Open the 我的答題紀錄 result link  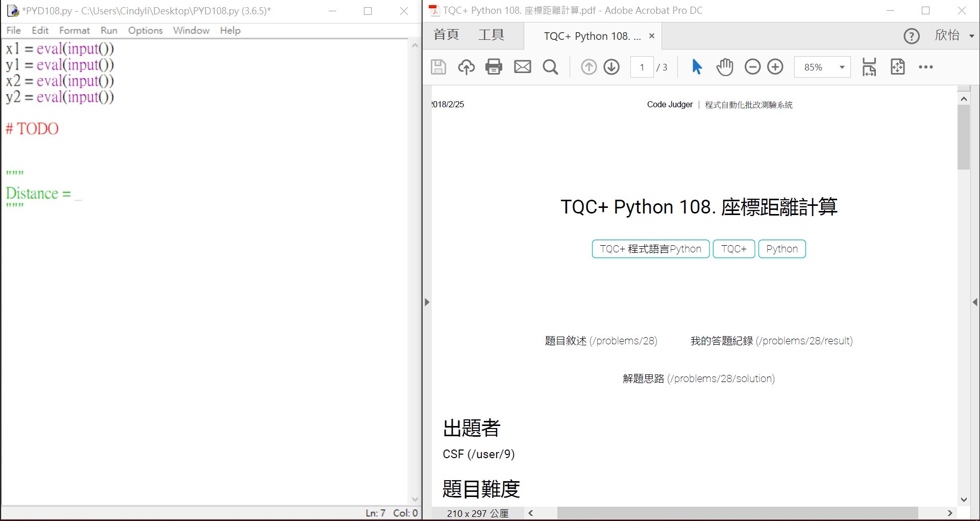pos(772,341)
